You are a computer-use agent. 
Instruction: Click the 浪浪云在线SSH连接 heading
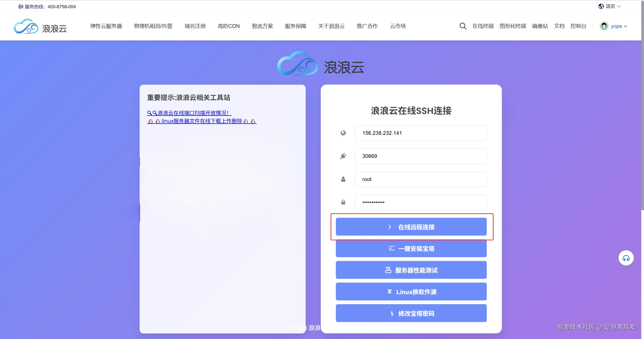pos(411,111)
